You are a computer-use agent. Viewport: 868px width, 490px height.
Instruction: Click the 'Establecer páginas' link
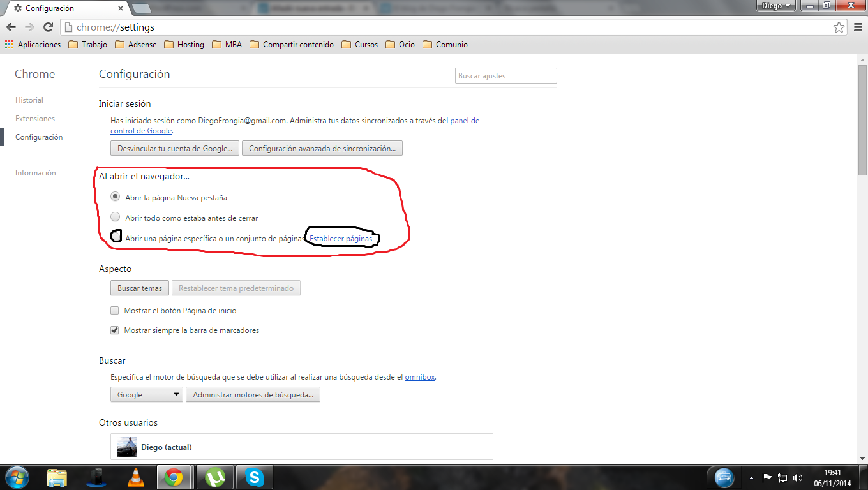click(341, 239)
